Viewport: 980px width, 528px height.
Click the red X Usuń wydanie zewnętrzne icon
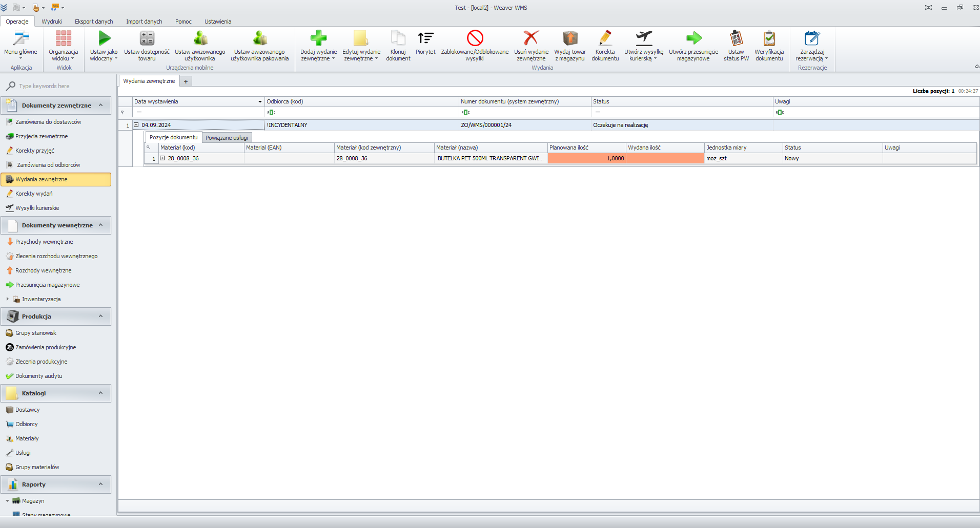click(x=531, y=38)
